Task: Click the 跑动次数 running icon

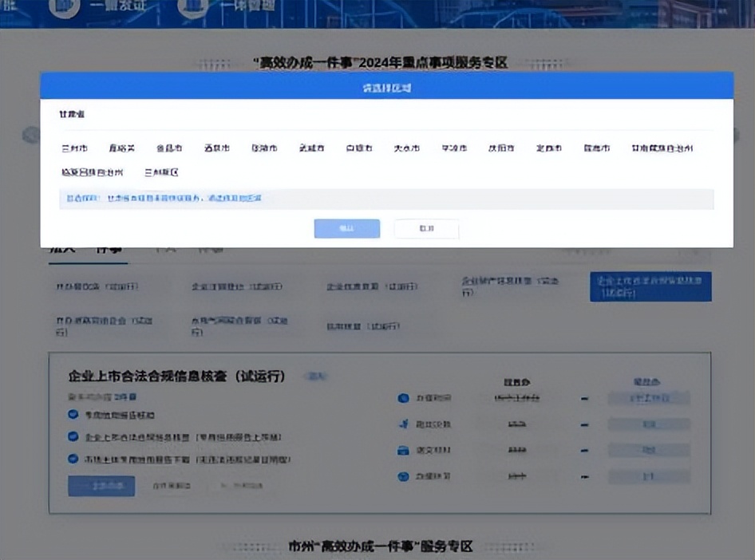Action: coord(403,424)
